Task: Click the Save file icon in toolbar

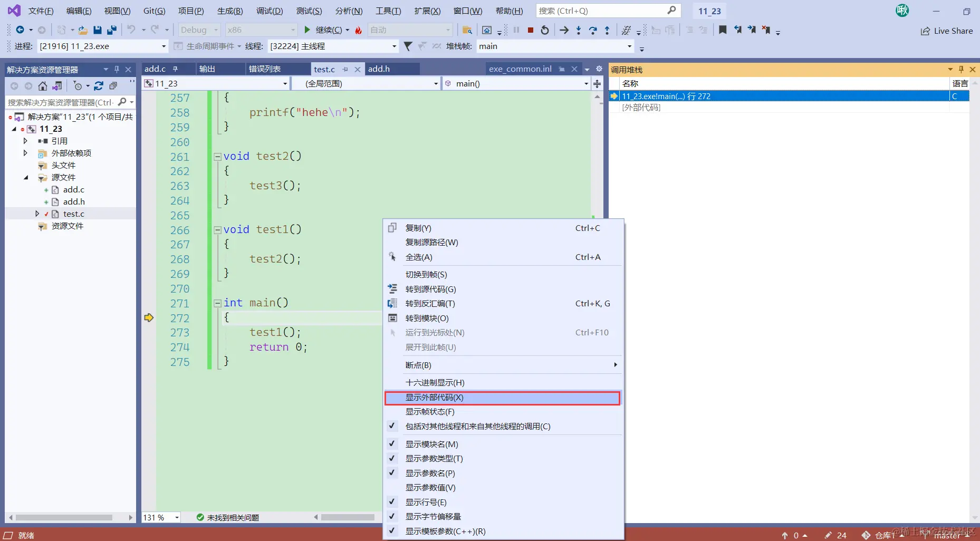Action: tap(98, 30)
